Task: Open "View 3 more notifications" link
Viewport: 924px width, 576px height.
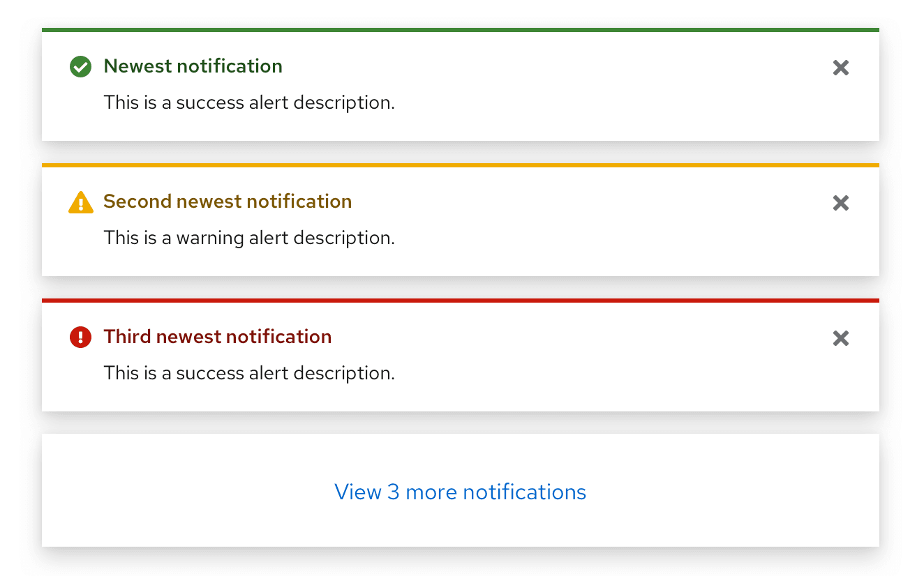Action: point(460,492)
